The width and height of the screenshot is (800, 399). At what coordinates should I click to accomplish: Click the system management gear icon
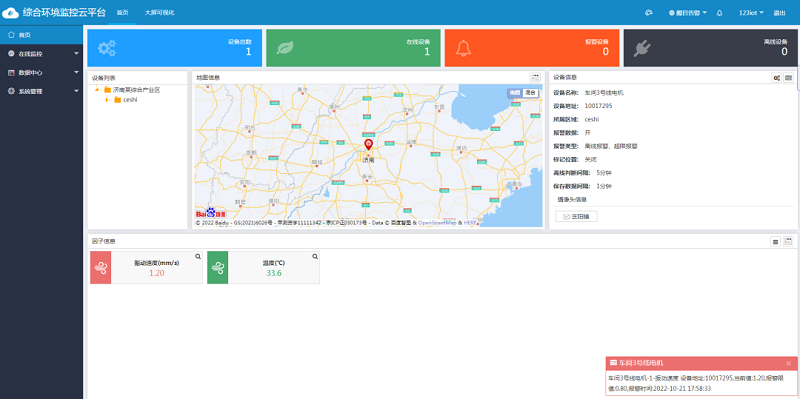point(11,91)
